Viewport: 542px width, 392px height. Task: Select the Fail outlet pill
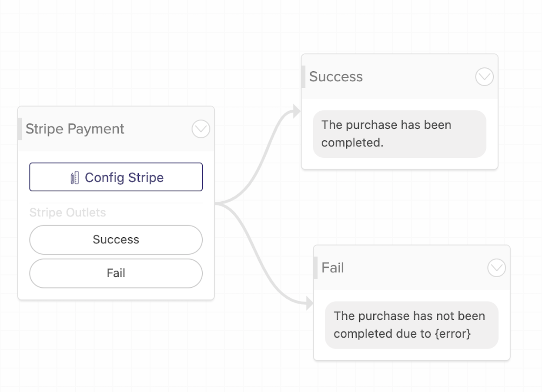(116, 273)
